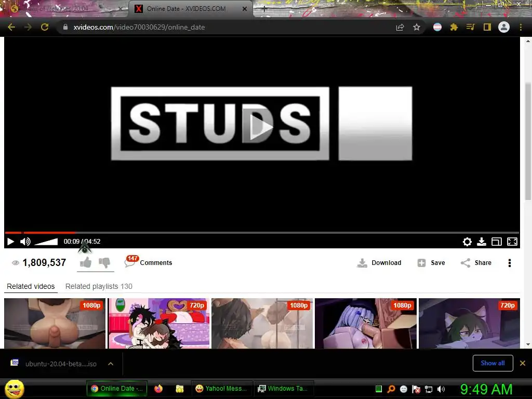Reload the current page
This screenshot has width=532, height=399.
(45, 27)
